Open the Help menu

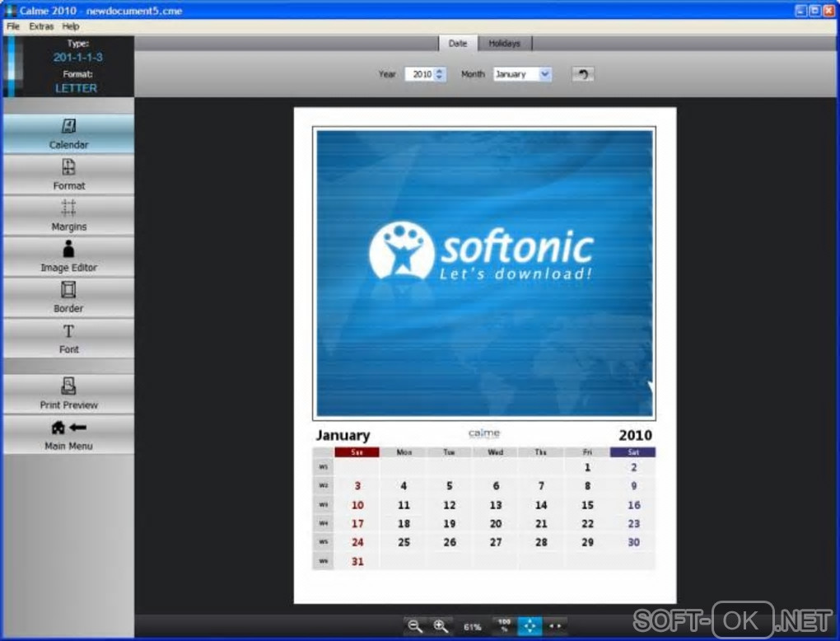point(70,26)
